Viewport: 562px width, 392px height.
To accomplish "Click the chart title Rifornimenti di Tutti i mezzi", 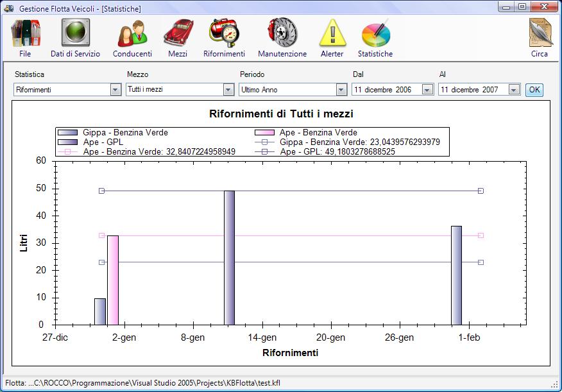I will 282,114.
